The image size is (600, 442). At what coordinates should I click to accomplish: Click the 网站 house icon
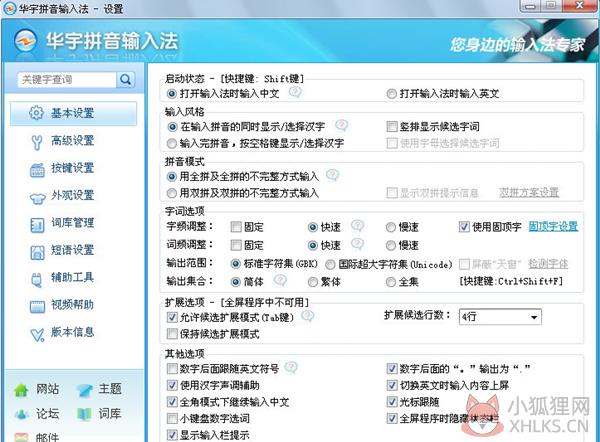click(x=21, y=390)
